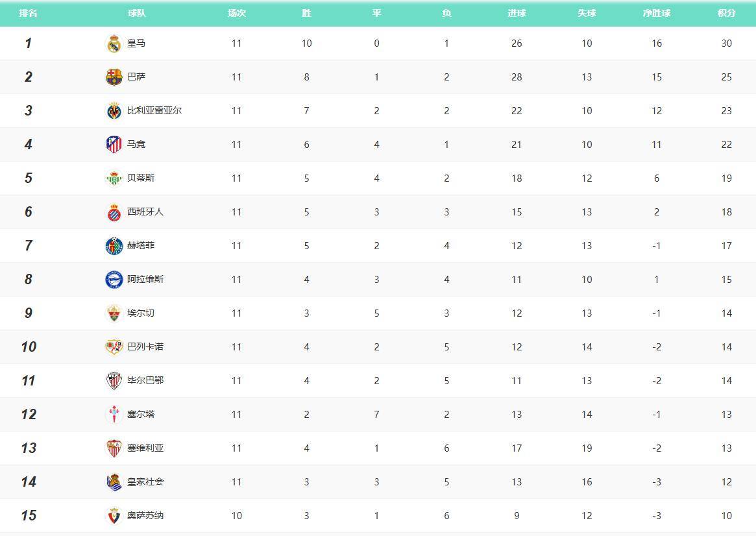Image resolution: width=756 pixels, height=536 pixels.
Task: Click the 排名 column header
Action: click(x=28, y=13)
